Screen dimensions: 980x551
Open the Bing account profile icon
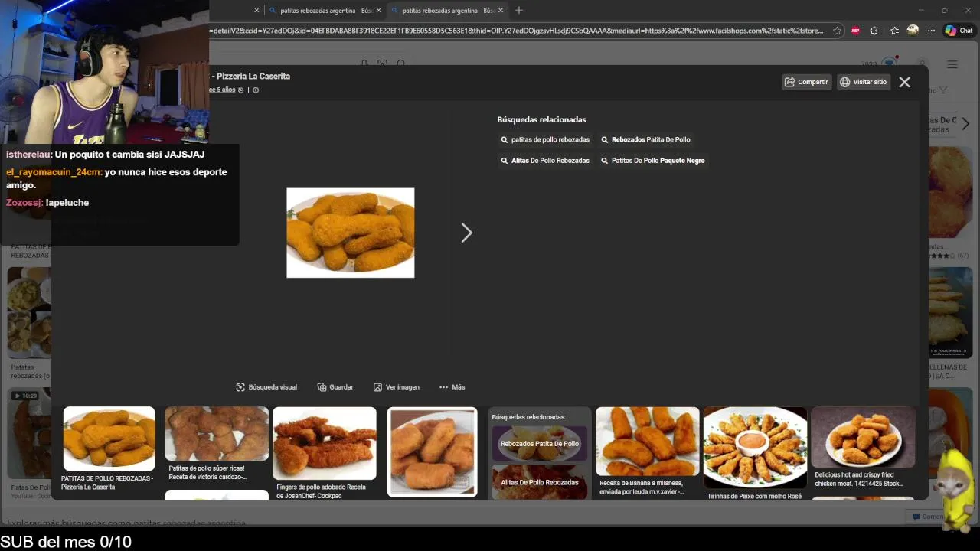[923, 65]
